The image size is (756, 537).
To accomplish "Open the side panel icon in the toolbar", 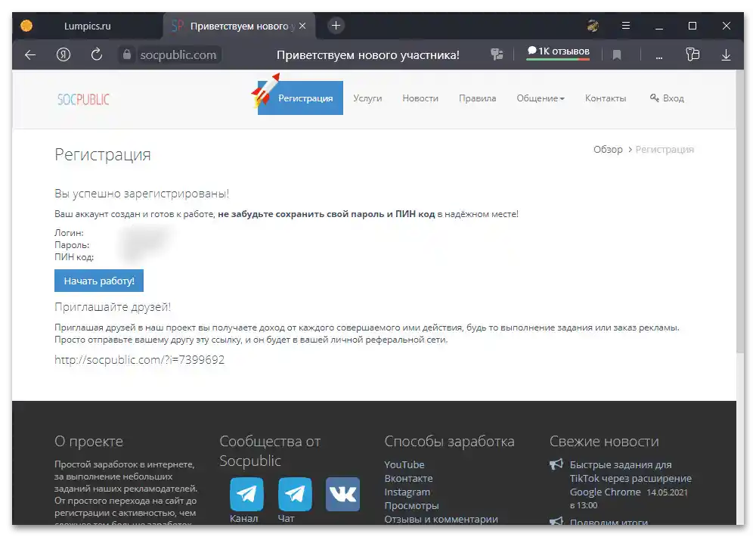I will click(692, 54).
